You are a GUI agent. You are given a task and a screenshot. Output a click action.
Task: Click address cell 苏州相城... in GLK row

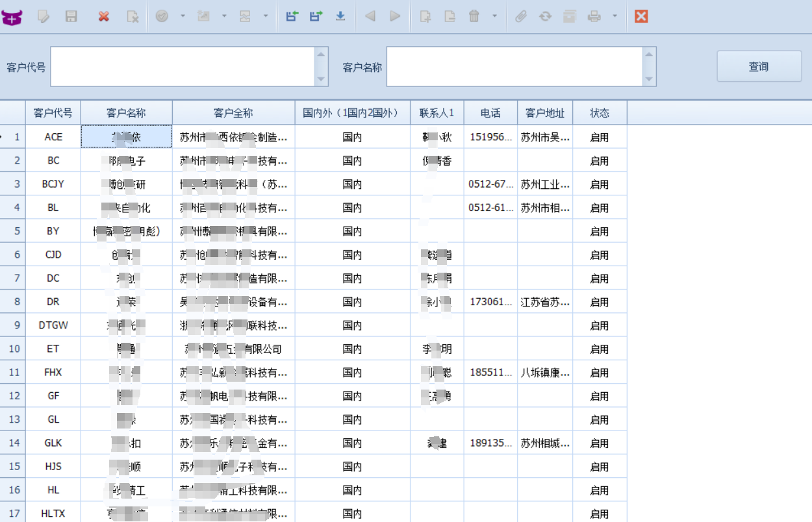546,443
